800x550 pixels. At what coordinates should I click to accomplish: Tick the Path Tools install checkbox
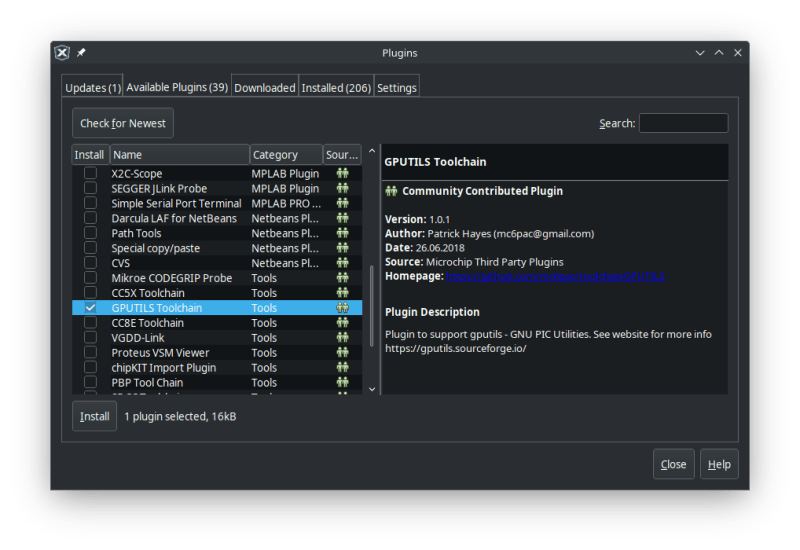point(90,233)
